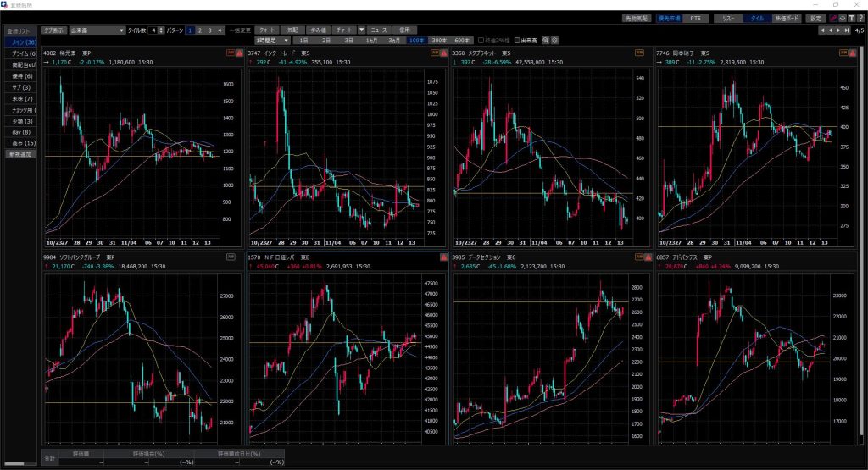Open the 出来高 sort dropdown
868x470 pixels.
(x=123, y=30)
